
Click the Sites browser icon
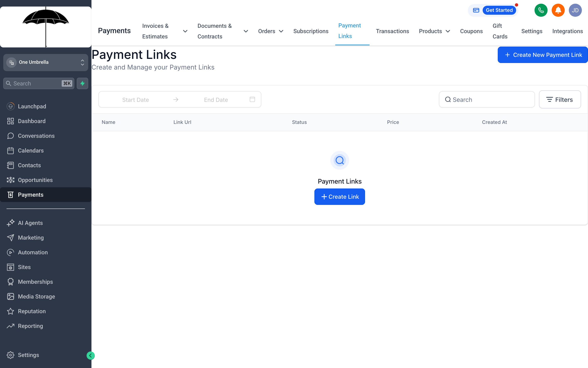click(10, 267)
